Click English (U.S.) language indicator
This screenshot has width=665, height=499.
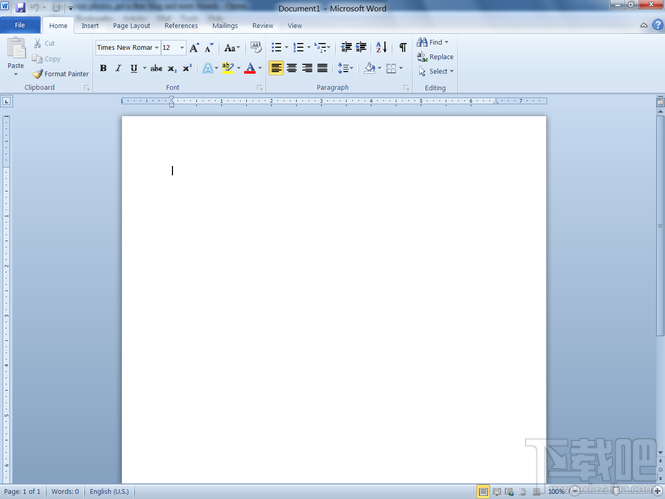click(109, 492)
